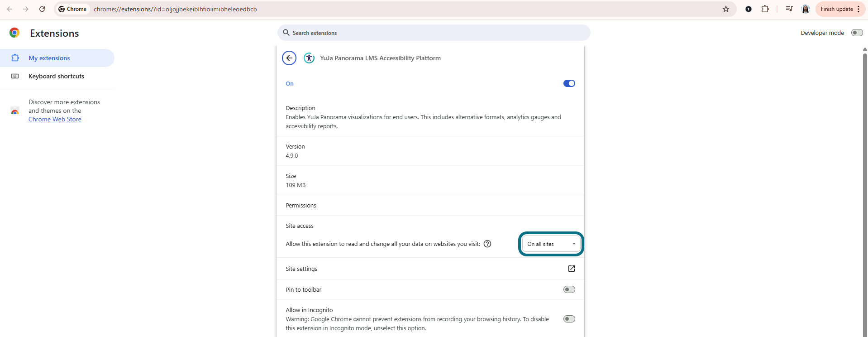Go back to the previous page
The width and height of the screenshot is (868, 337).
[x=10, y=9]
